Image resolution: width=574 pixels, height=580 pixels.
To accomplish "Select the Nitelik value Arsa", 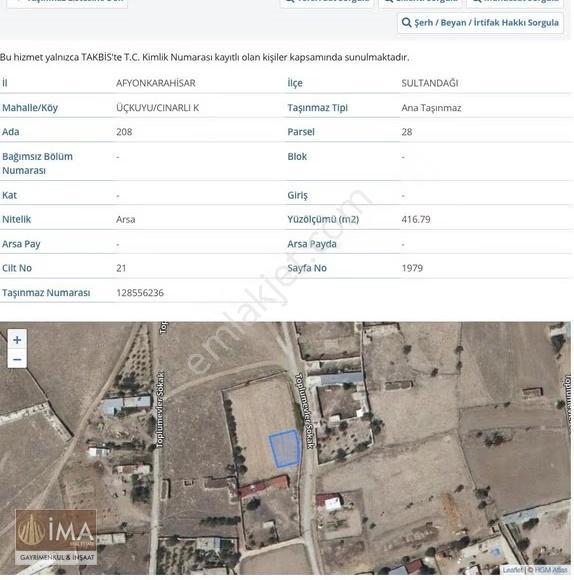I will (x=126, y=219).
